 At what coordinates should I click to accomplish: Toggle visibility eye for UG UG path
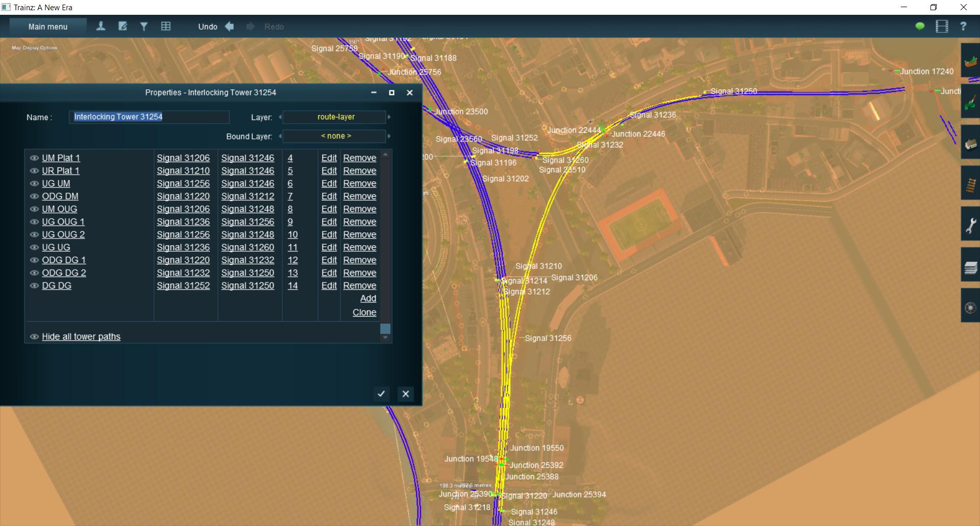coord(34,248)
